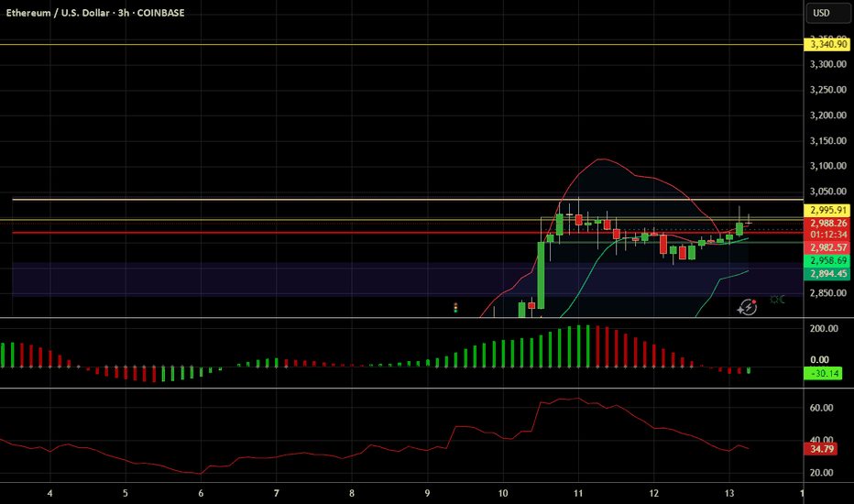Click the 2,982.57 red price label
The image size is (854, 504).
click(827, 247)
